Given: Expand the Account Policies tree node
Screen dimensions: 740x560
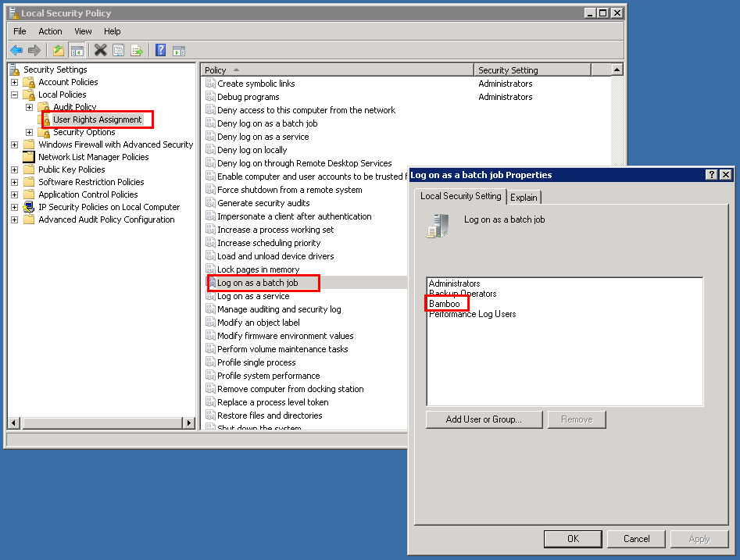Looking at the screenshot, I should [14, 82].
